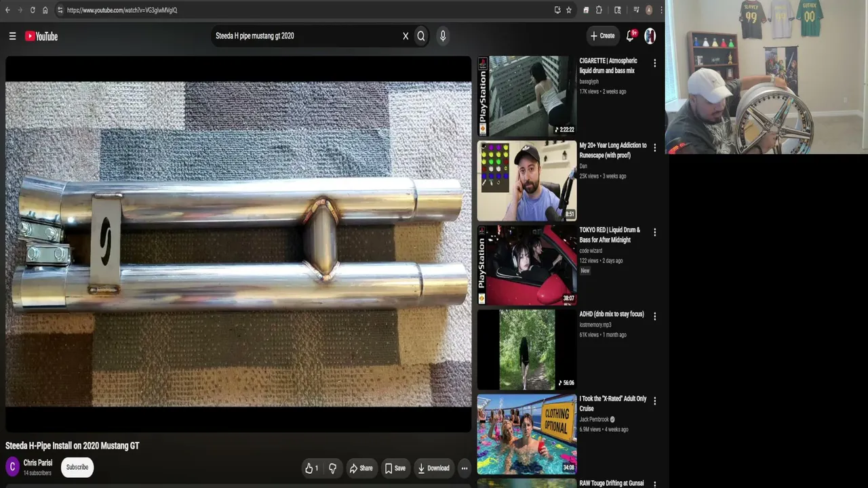Viewport: 868px width, 488px height.
Task: Go back with the browser back arrow
Action: tap(7, 10)
